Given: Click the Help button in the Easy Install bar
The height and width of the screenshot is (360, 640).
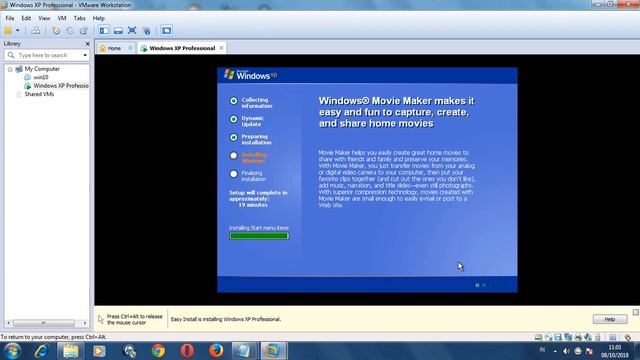Looking at the screenshot, I should [610, 319].
